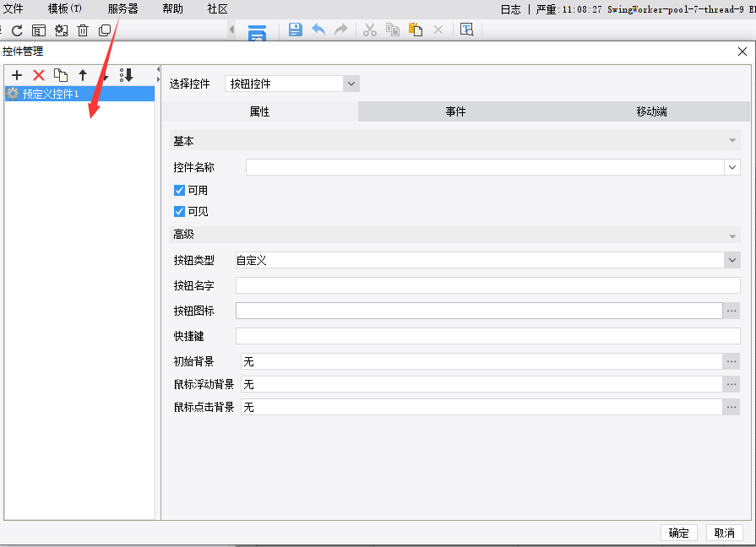
Task: Open the 模板(T) menu
Action: pyautogui.click(x=64, y=8)
